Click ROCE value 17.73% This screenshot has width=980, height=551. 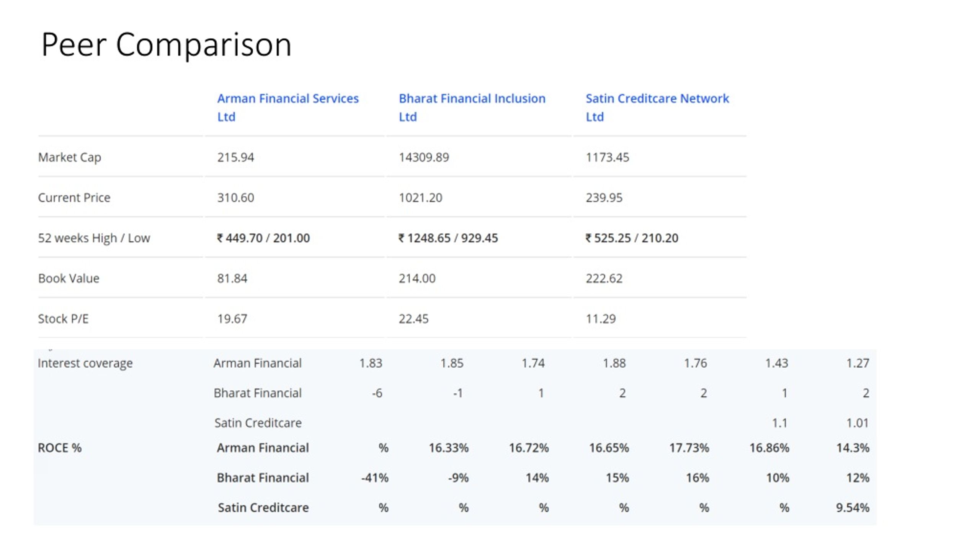click(689, 448)
